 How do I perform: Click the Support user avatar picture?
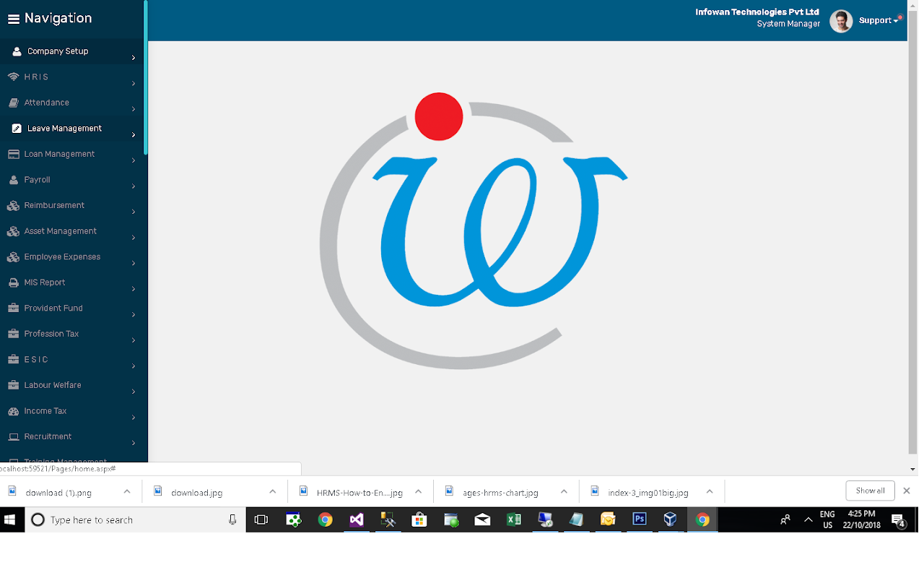pos(841,21)
